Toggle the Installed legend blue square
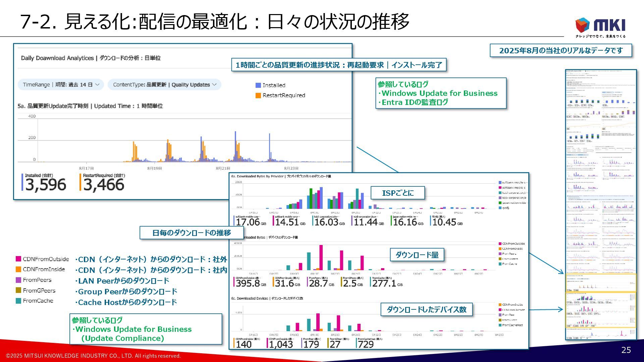The height and width of the screenshot is (362, 644). [258, 85]
